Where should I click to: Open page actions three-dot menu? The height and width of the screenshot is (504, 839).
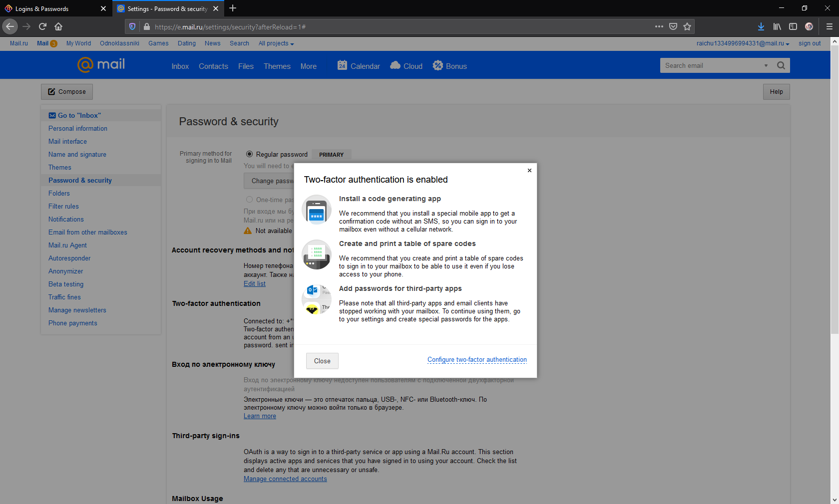pyautogui.click(x=659, y=26)
